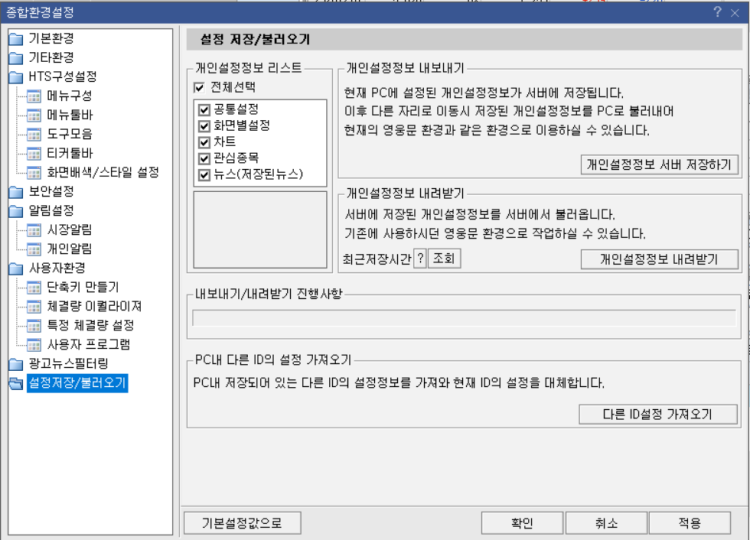
Task: Select 알림설정 category
Action: point(51,210)
